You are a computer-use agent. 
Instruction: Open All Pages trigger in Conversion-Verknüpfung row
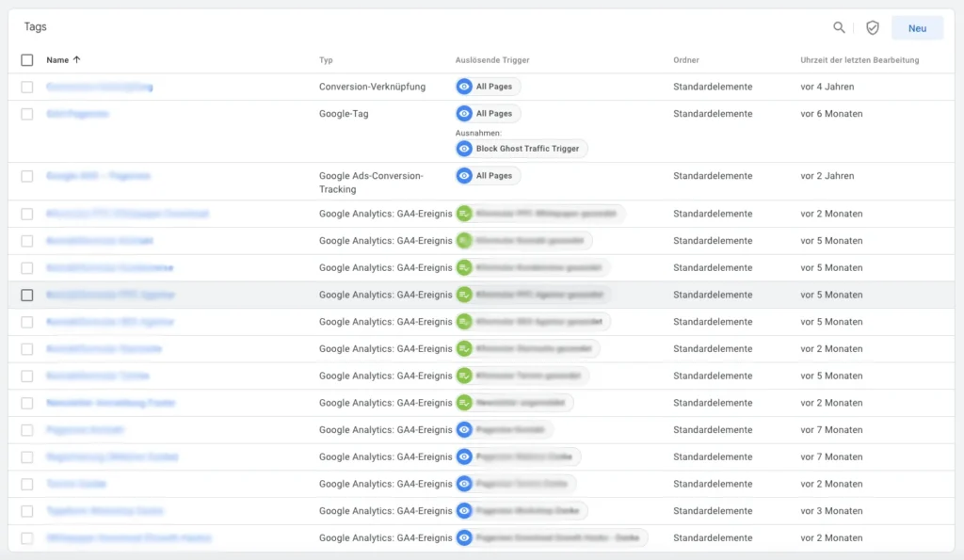tap(488, 87)
